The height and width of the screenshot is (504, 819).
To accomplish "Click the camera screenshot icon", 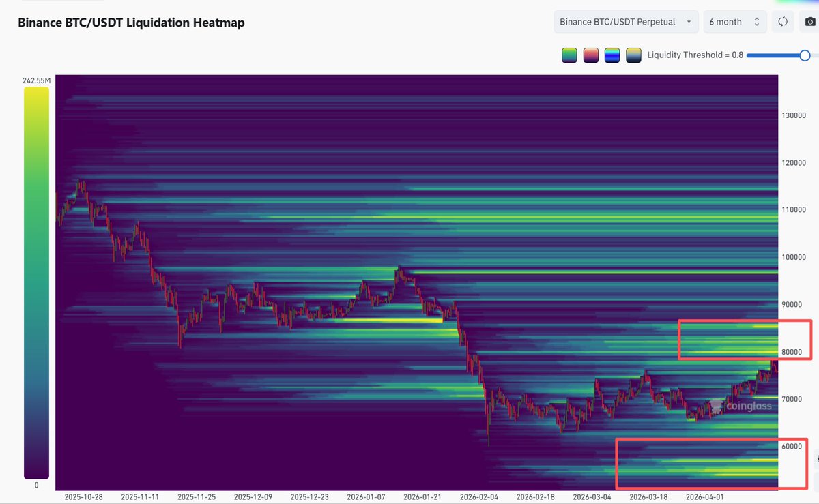I will click(810, 22).
